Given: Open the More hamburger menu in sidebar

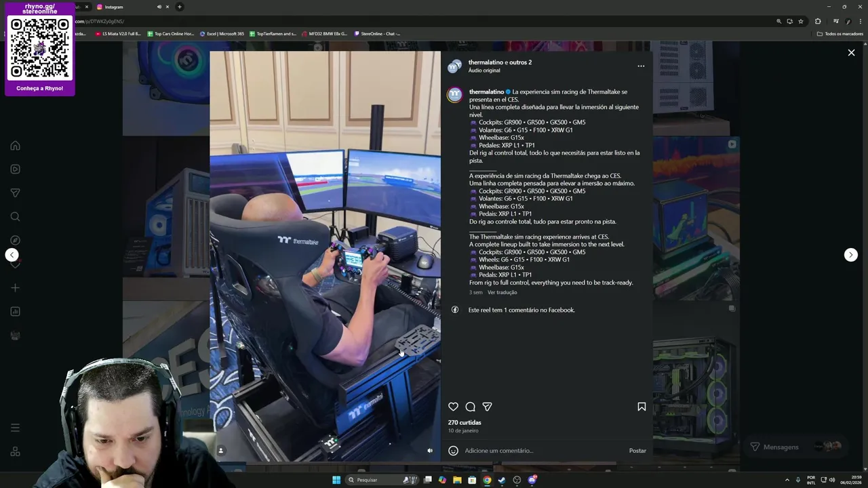Looking at the screenshot, I should [x=15, y=428].
